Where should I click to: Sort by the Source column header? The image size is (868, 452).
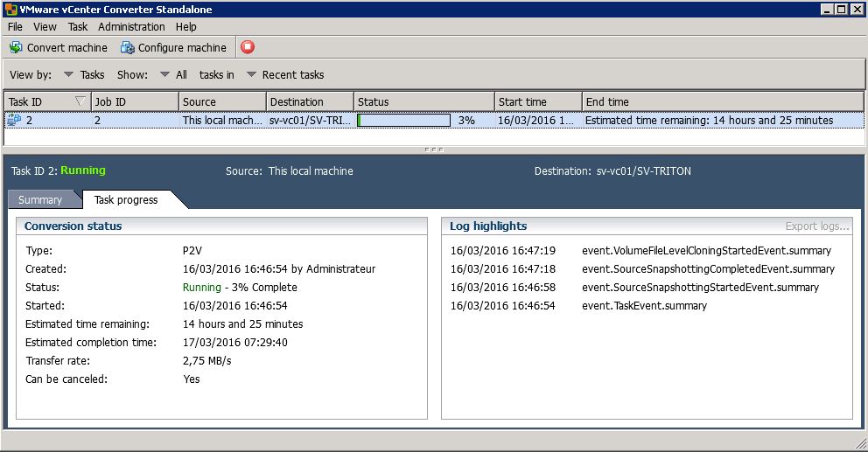tap(222, 101)
